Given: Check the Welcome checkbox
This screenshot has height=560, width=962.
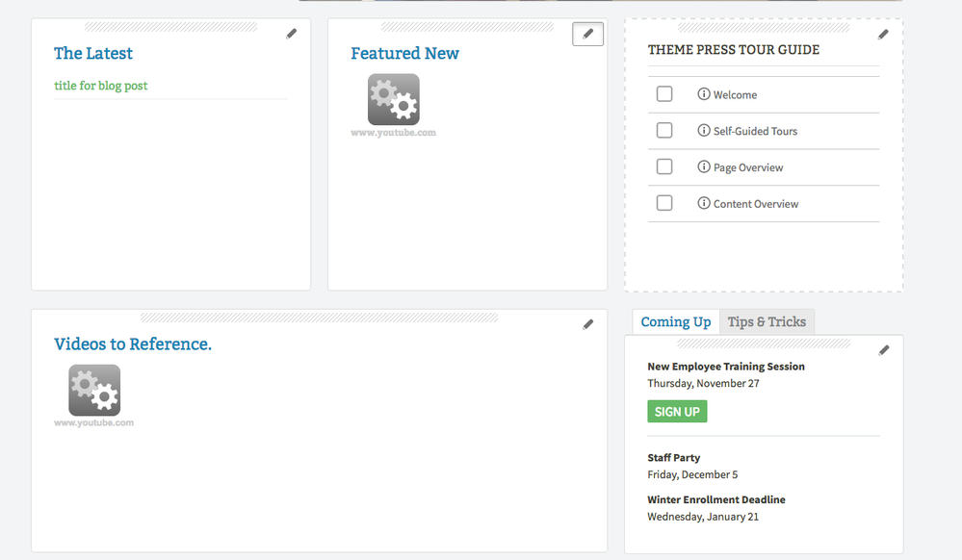Looking at the screenshot, I should tap(664, 94).
